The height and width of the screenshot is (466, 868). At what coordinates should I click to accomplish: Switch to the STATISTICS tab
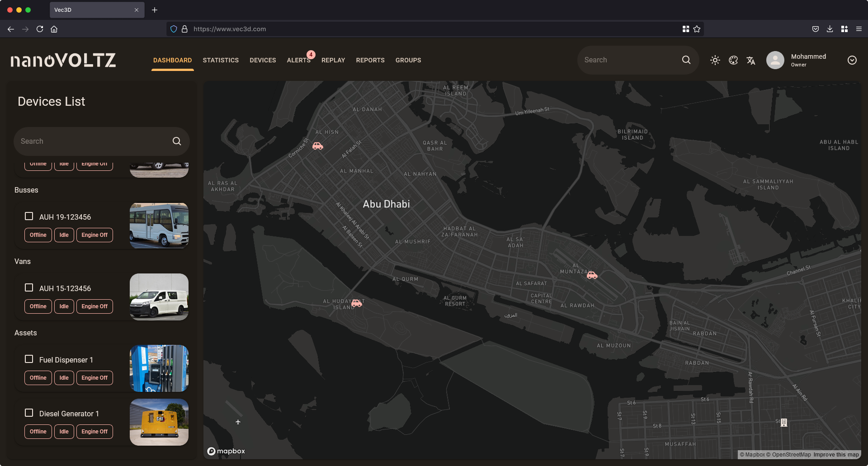(221, 60)
